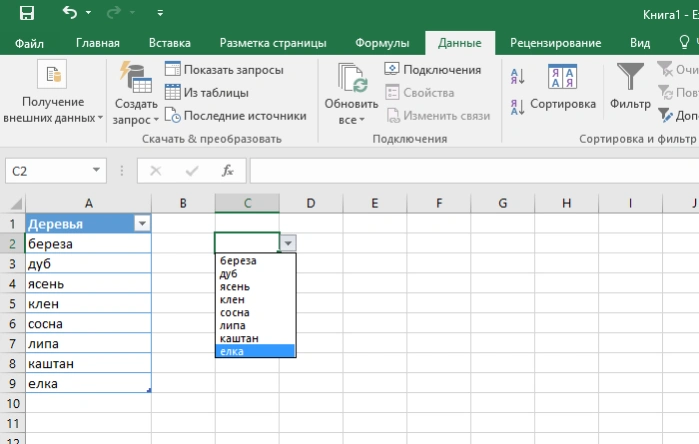Collapse the C2 validation list arrow
Viewport: 699px width, 444px height.
click(288, 243)
